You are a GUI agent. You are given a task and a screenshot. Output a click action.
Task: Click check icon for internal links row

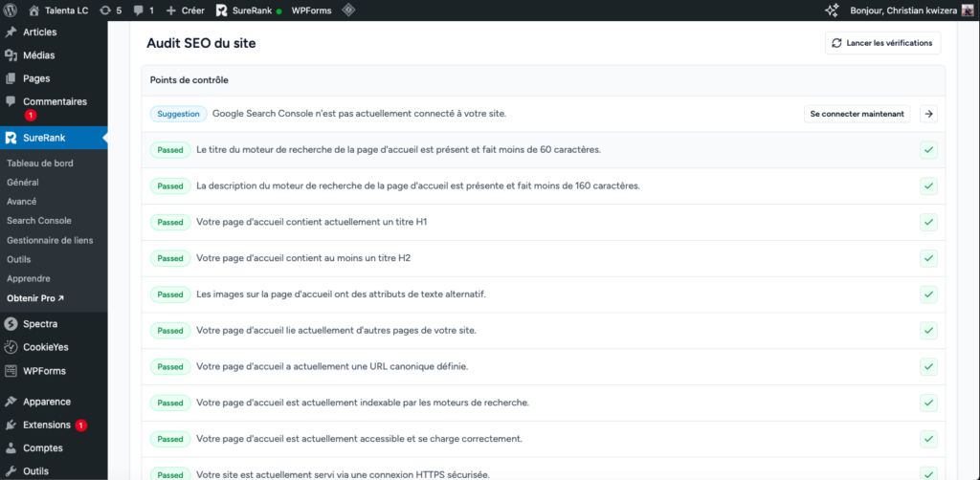[928, 330]
